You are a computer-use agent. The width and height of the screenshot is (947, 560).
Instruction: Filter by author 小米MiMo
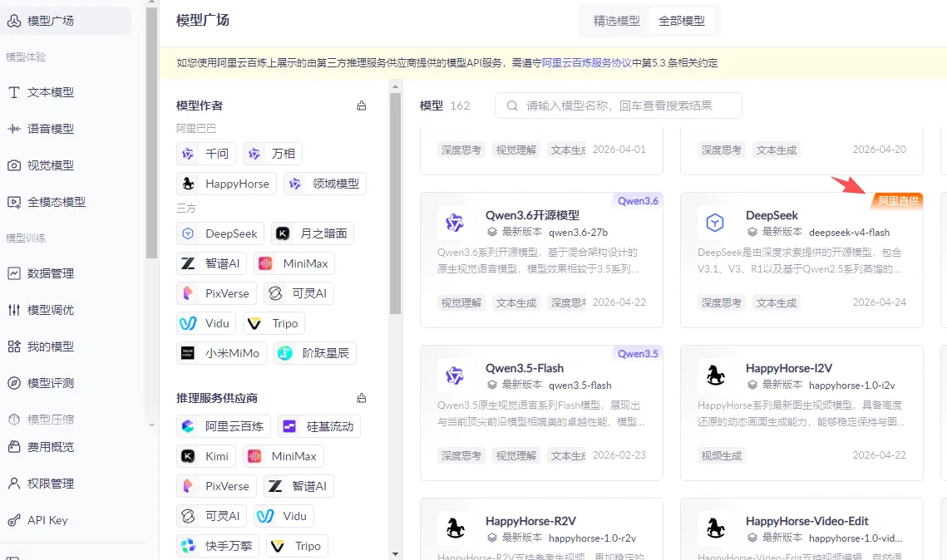(222, 353)
